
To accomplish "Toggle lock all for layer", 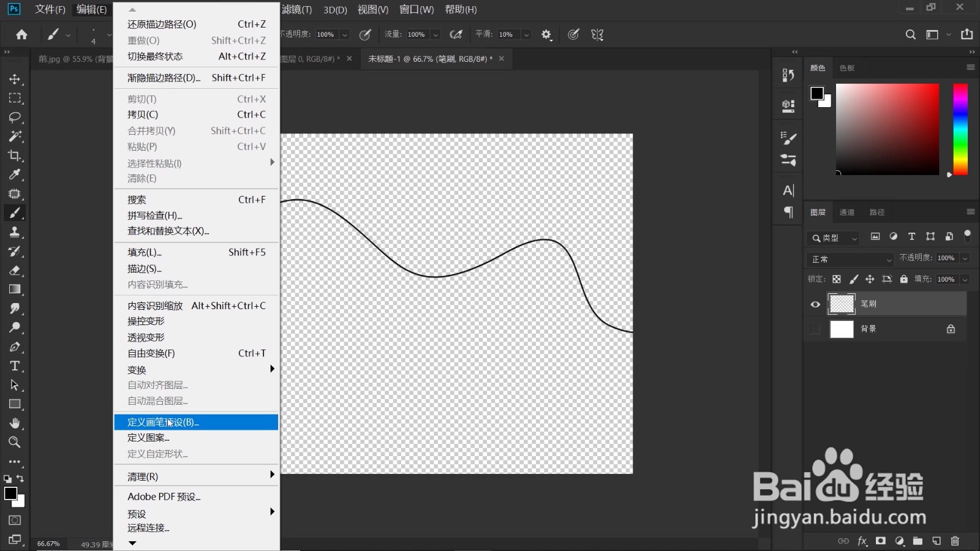I will tap(903, 279).
